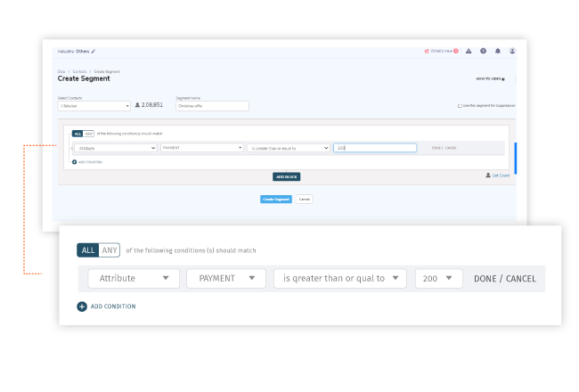Click the Segment Name input field
The width and height of the screenshot is (579, 392).
tap(212, 106)
